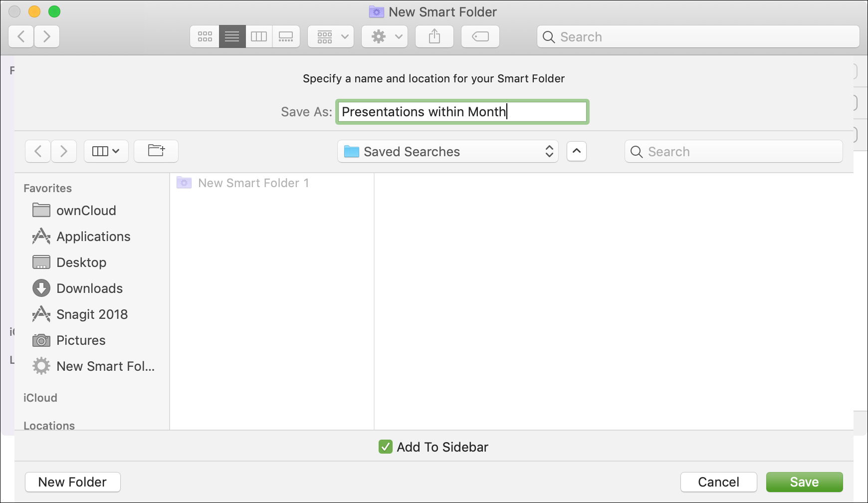Click the Save As name field
868x503 pixels.
462,112
